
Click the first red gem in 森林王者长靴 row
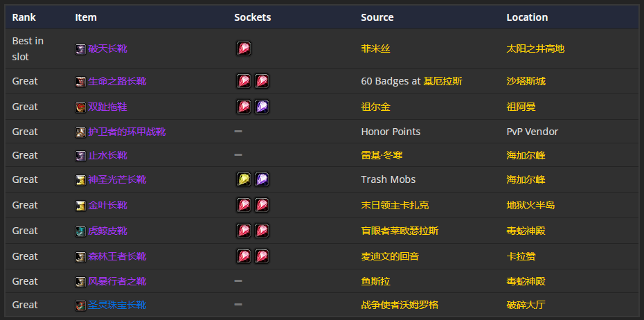pos(244,256)
